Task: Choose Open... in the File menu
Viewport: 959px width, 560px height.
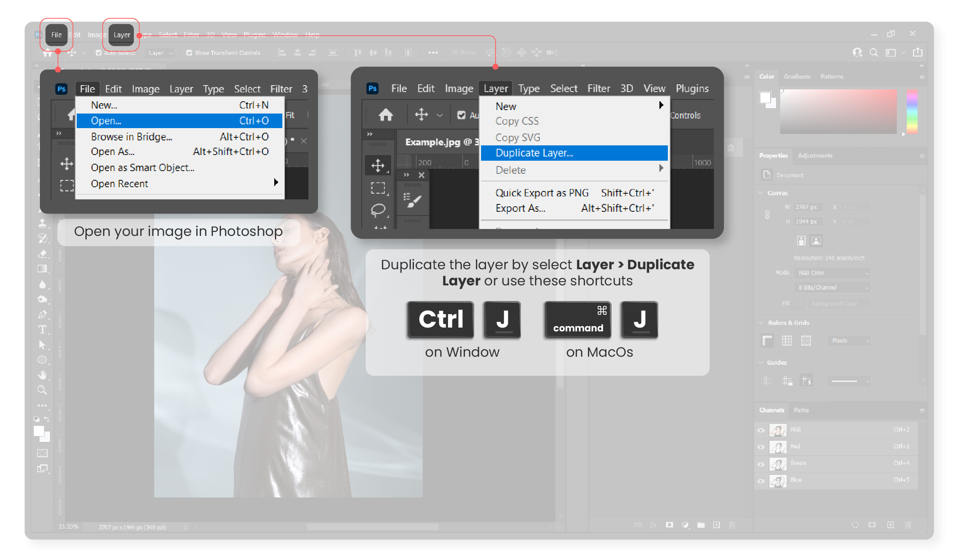Action: 180,121
